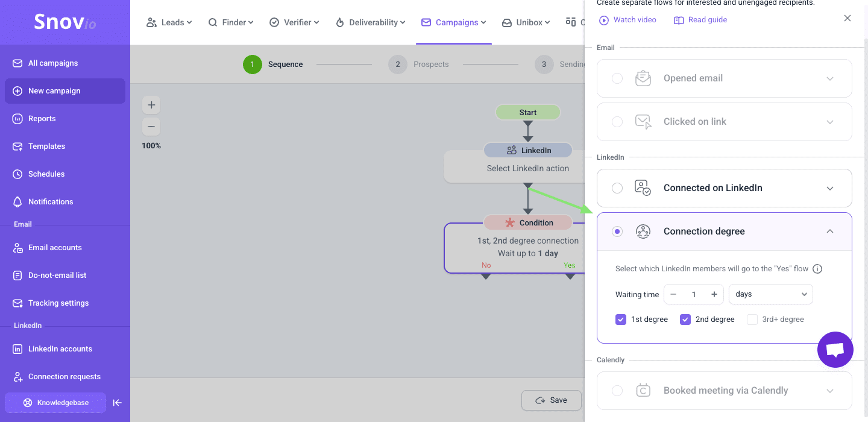Click the Watch video link
Image resolution: width=868 pixels, height=422 pixels.
pyautogui.click(x=627, y=20)
